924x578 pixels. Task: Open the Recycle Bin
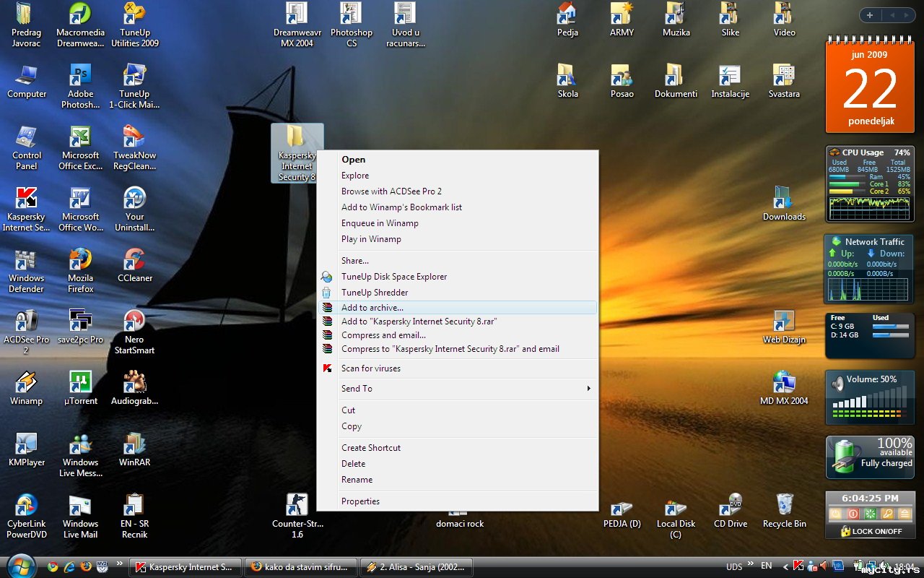tap(784, 509)
